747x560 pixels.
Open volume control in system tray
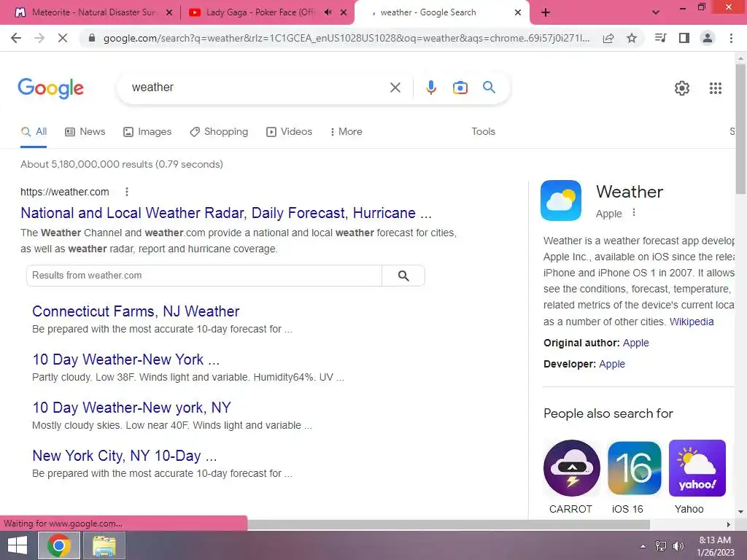678,546
